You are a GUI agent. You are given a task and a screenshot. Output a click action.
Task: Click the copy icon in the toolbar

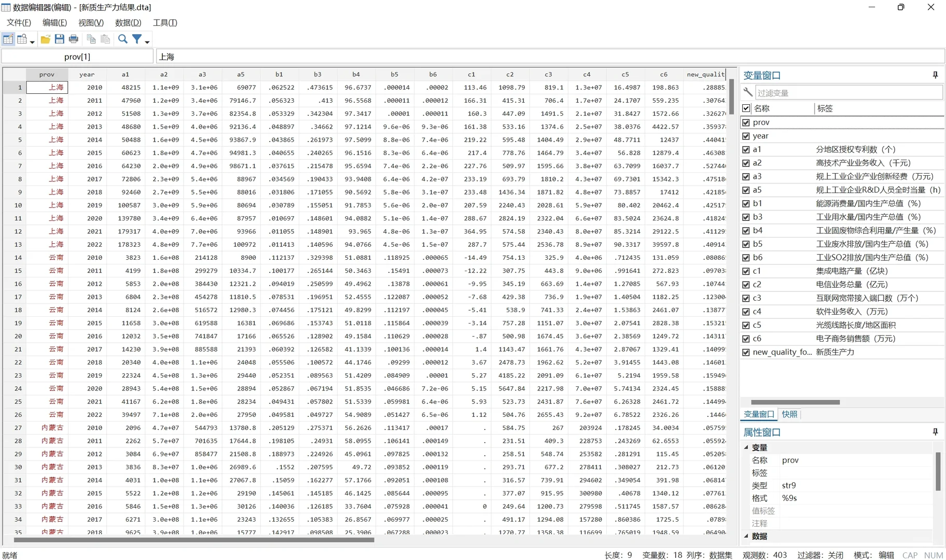[x=91, y=39]
